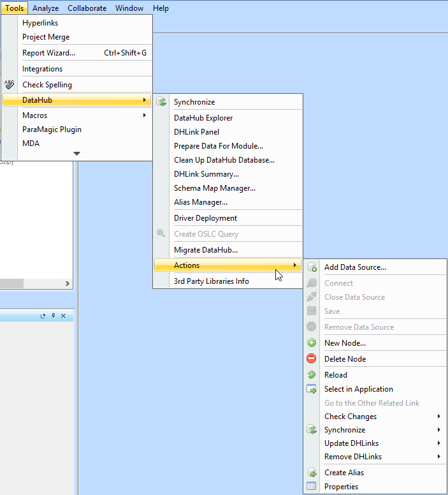
Task: Click the Synchronize icon in Actions submenu
Action: click(x=312, y=430)
